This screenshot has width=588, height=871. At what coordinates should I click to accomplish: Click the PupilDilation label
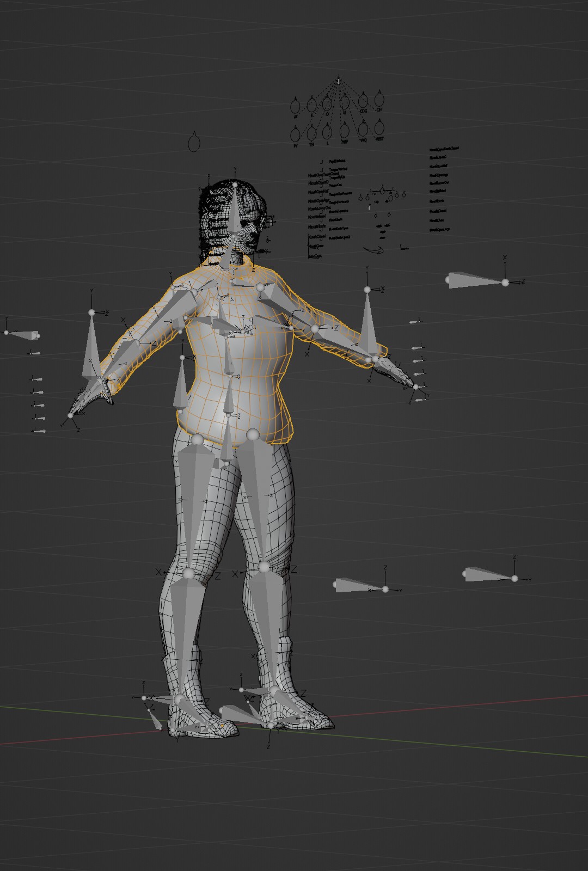[338, 161]
